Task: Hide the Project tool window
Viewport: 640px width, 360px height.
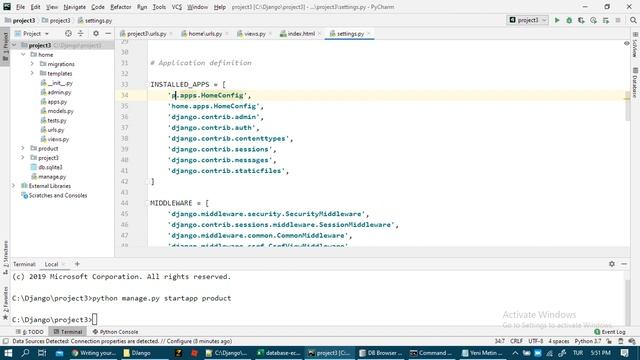Action: [x=108, y=33]
